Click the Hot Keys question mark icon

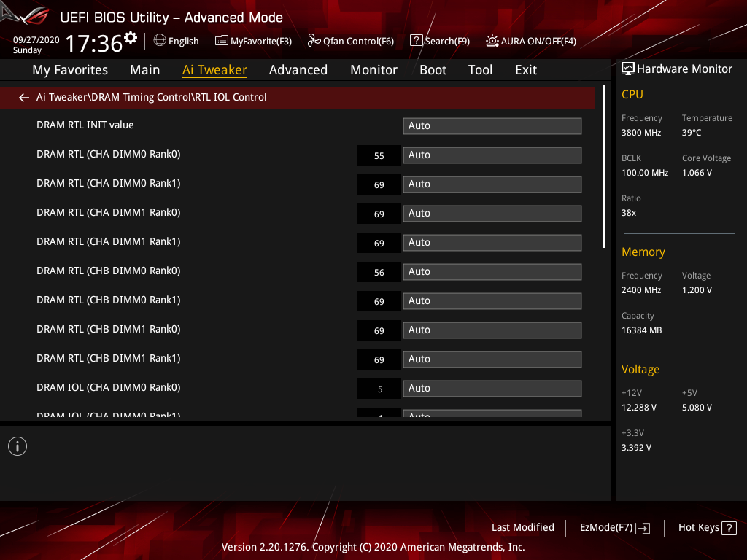tap(729, 528)
